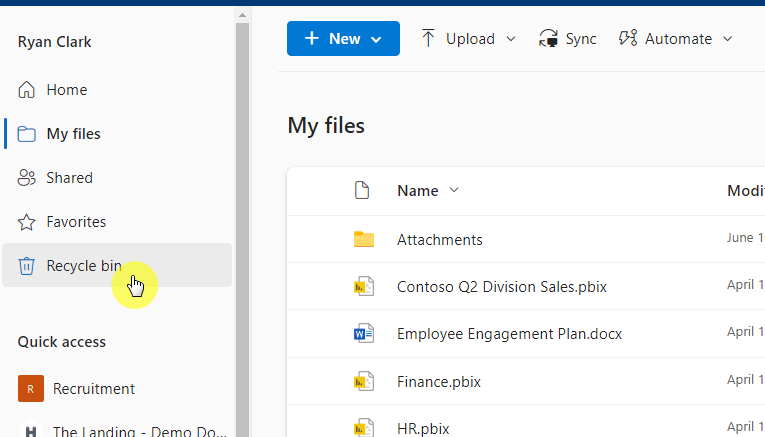The height and width of the screenshot is (437, 765).
Task: Click the My files page title
Action: pos(326,126)
